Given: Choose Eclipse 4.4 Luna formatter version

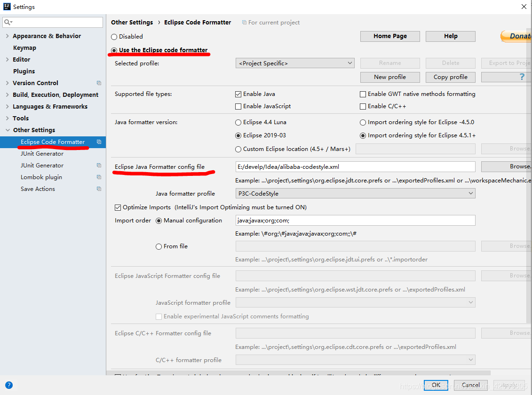Looking at the screenshot, I should 238,122.
